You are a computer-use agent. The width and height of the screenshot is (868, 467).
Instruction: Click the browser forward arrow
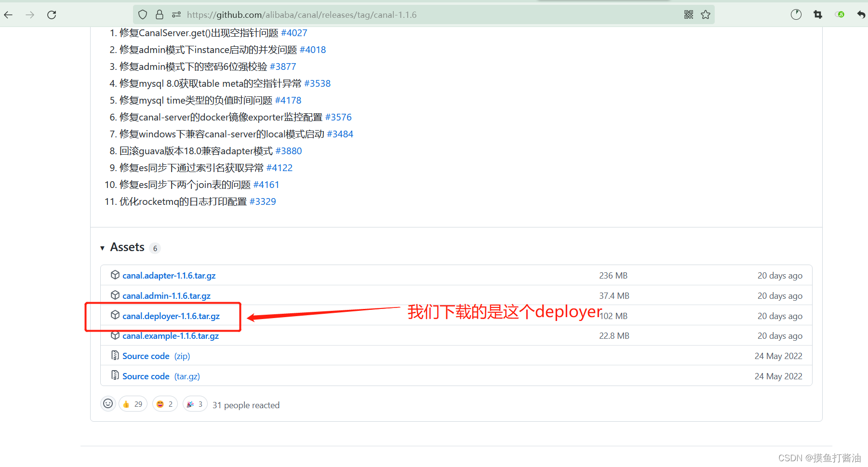30,15
